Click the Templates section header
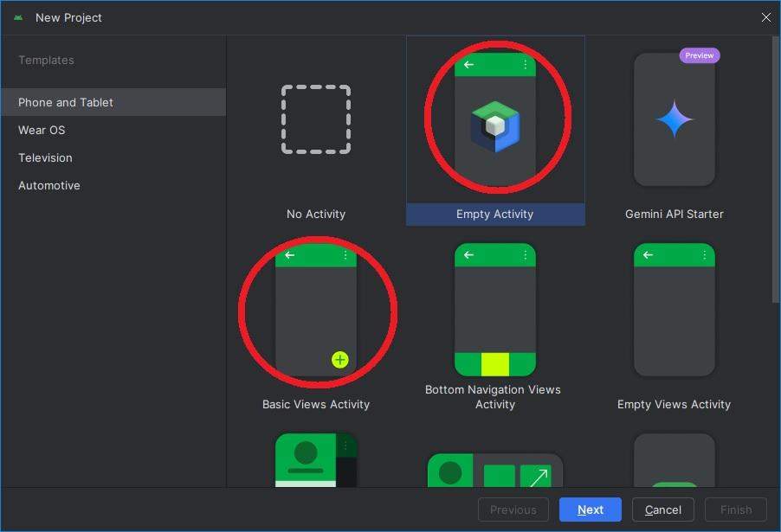 click(46, 60)
